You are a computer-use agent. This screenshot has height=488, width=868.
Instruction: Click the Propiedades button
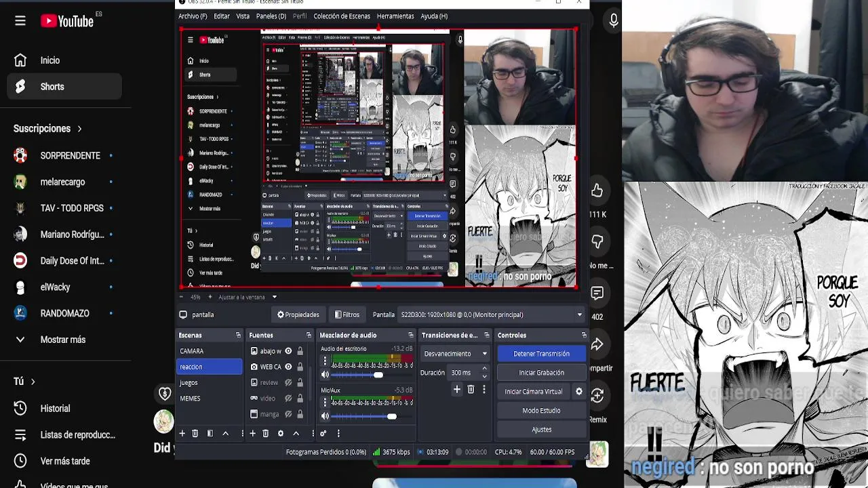pos(298,314)
